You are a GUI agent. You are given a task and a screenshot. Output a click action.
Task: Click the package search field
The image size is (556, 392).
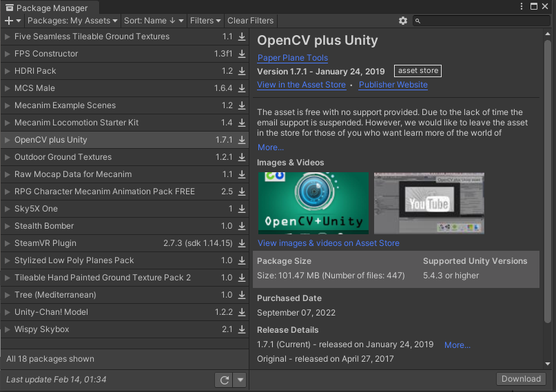(482, 21)
